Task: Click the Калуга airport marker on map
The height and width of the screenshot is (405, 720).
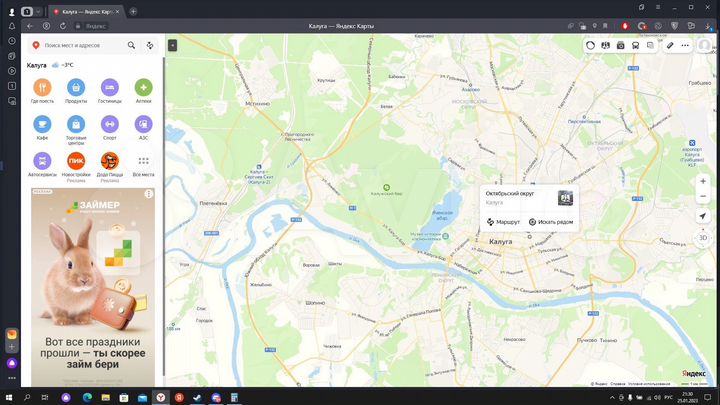Action: (692, 143)
